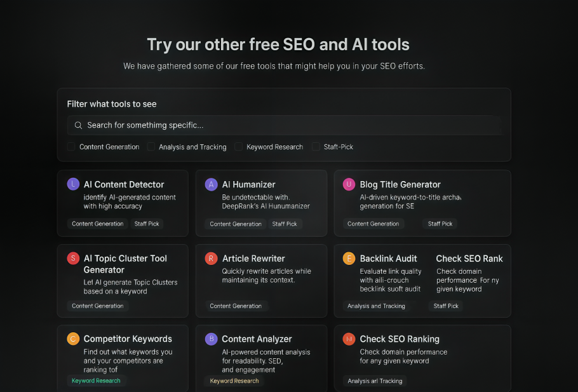Open the AI Humanizer tool title

[x=248, y=184]
